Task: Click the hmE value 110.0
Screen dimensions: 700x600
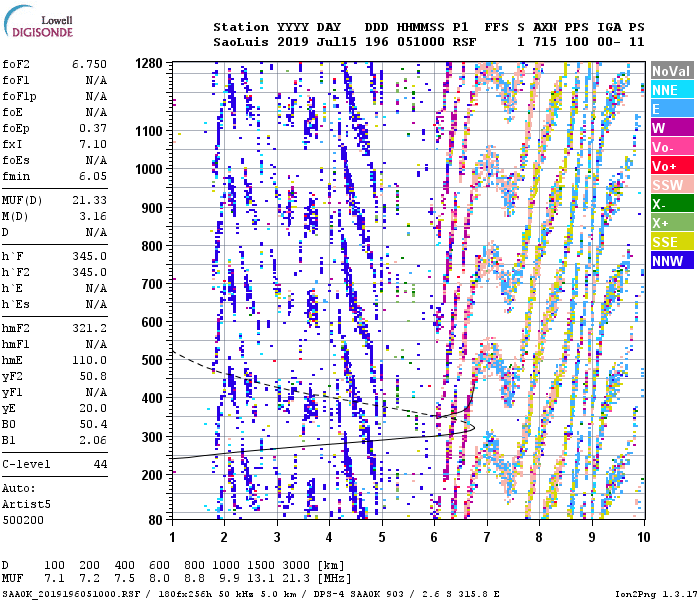Action: click(90, 360)
